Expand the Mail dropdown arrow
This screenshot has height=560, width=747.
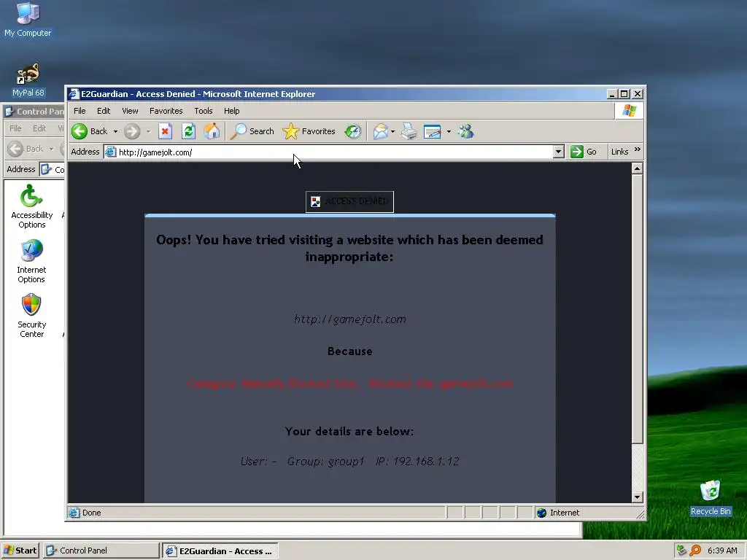392,131
